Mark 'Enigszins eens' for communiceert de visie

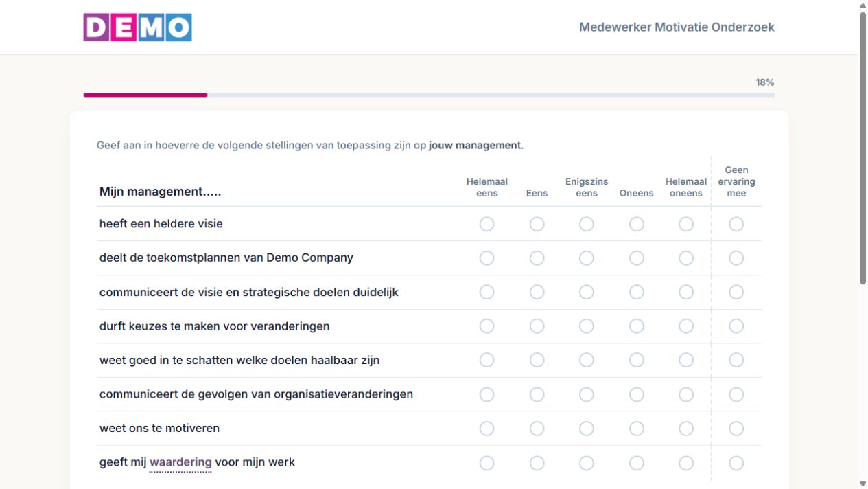point(587,292)
